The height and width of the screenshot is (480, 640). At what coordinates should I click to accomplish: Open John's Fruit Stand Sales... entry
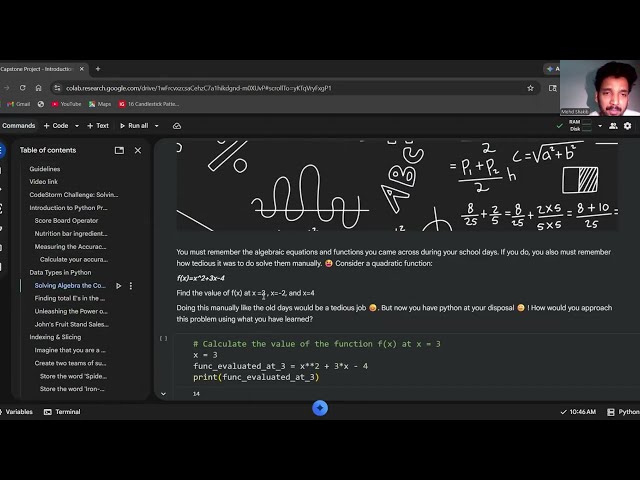click(71, 324)
